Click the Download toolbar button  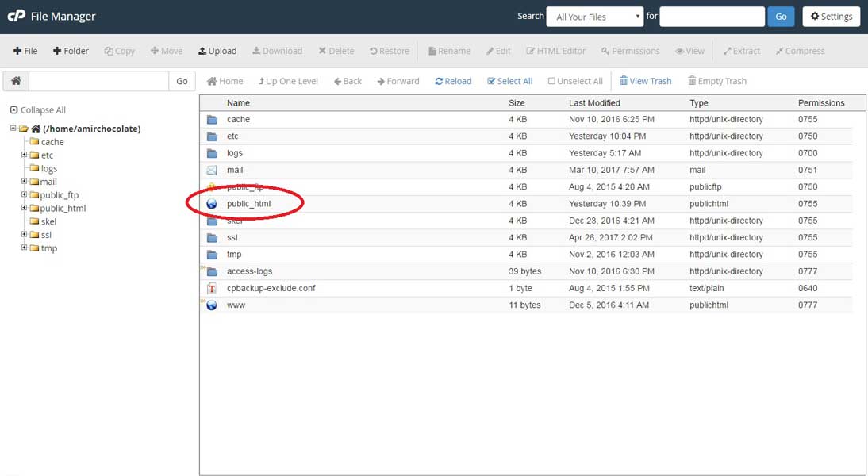[278, 51]
